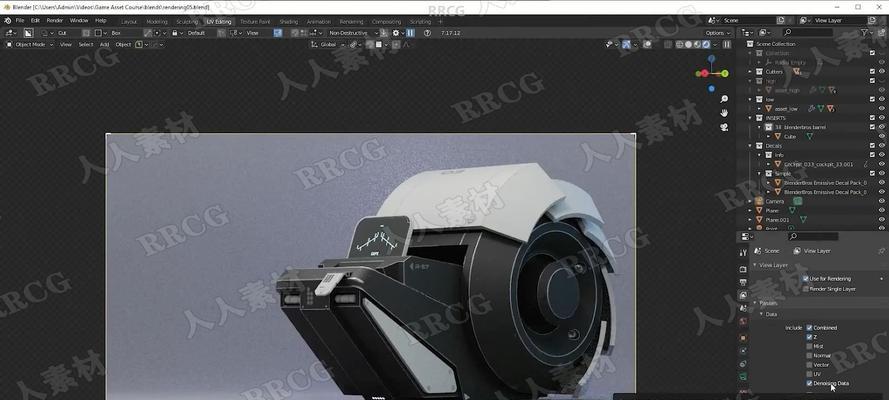Open the Global transform orientation dropdown
The height and width of the screenshot is (400, 889).
click(328, 44)
